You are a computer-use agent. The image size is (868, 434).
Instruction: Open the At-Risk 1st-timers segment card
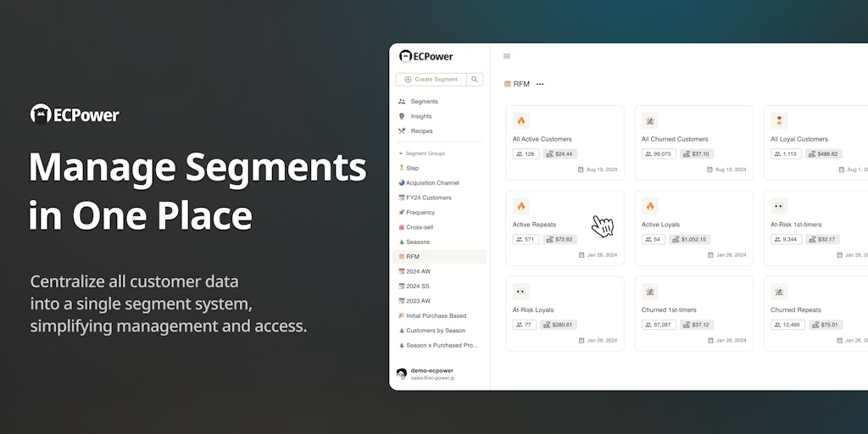[x=816, y=228]
